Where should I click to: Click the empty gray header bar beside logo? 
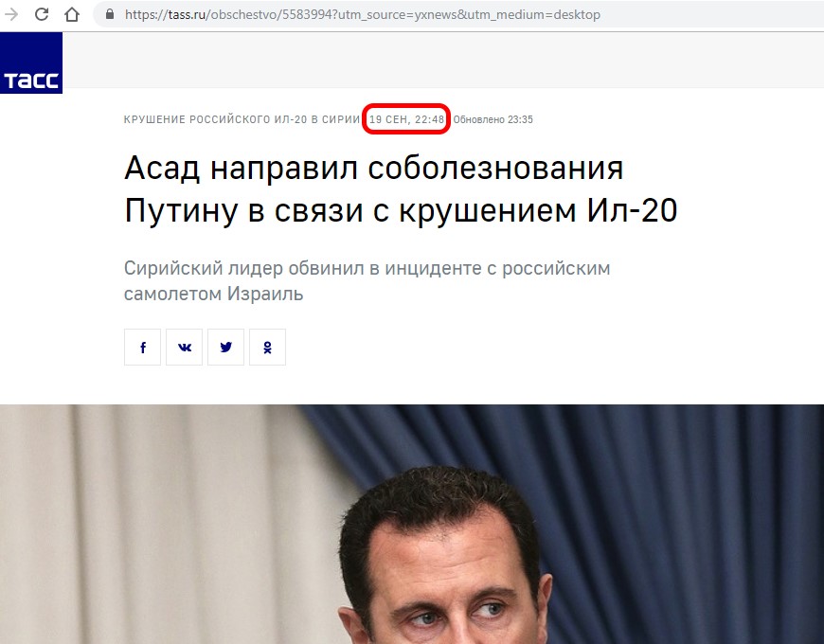point(443,60)
